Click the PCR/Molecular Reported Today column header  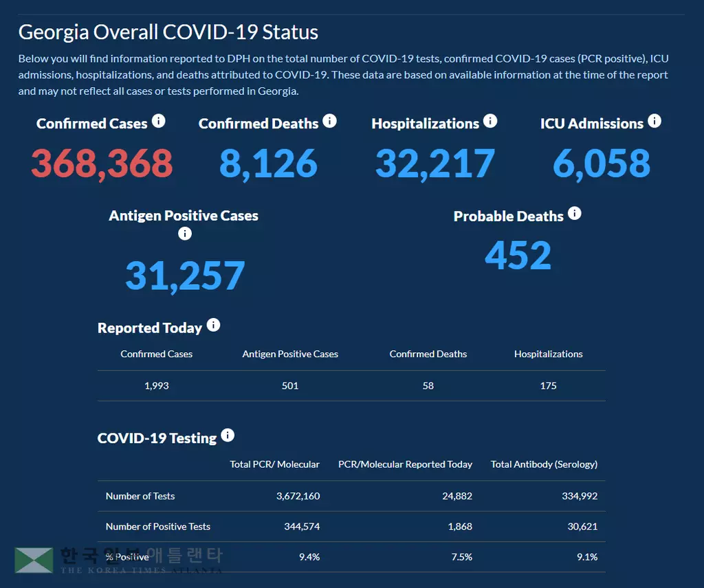(x=405, y=464)
